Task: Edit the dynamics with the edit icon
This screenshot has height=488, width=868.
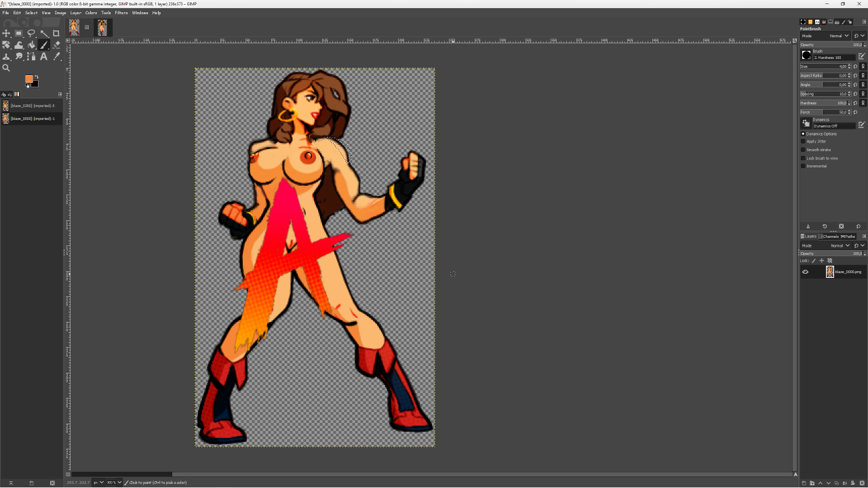Action: (861, 124)
